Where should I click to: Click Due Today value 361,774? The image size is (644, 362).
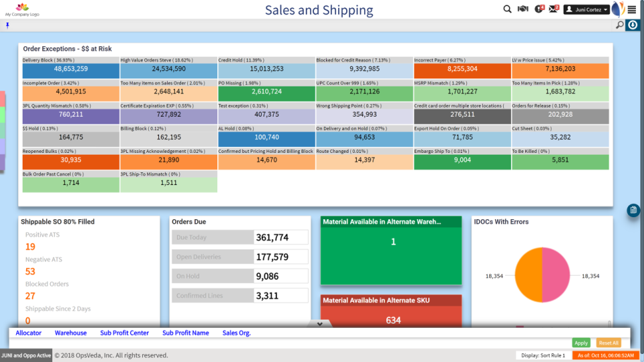pyautogui.click(x=272, y=237)
